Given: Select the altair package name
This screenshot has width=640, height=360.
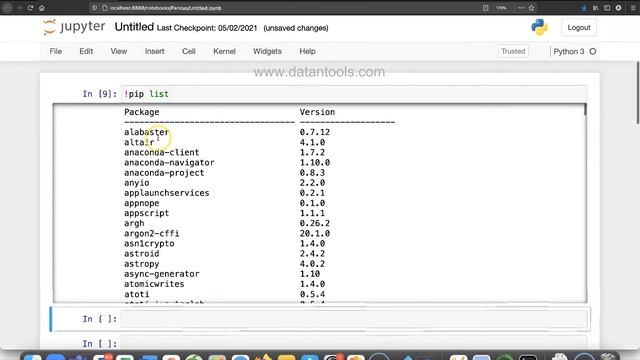Looking at the screenshot, I should [139, 142].
